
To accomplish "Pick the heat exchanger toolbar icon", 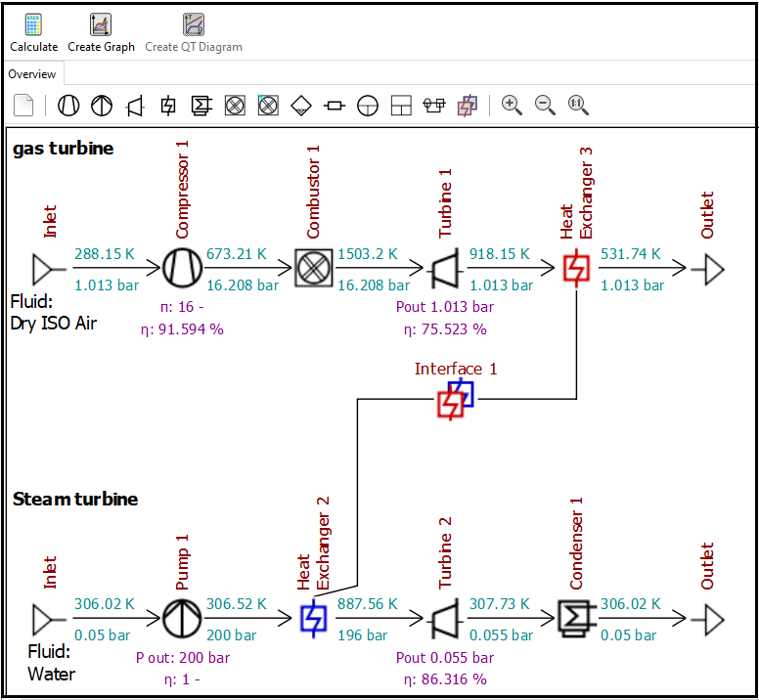I will coord(168,106).
